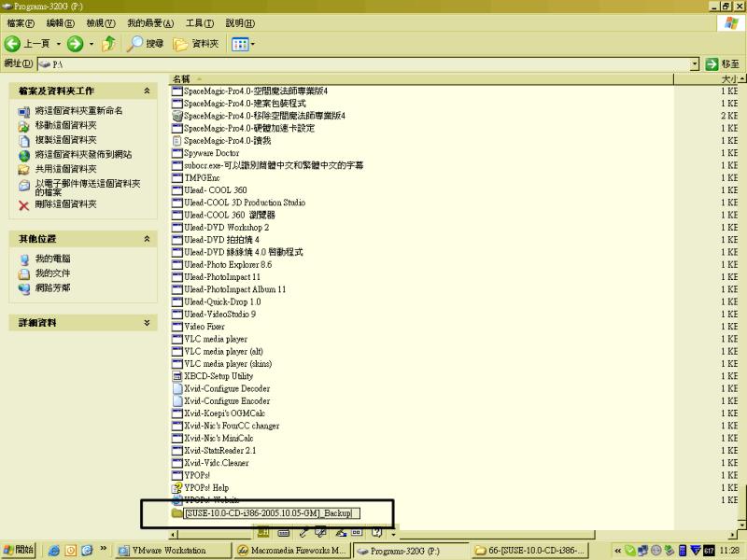Click the black 617 icon in the system tray
Image resolution: width=747 pixels, height=560 pixels.
pyautogui.click(x=709, y=551)
